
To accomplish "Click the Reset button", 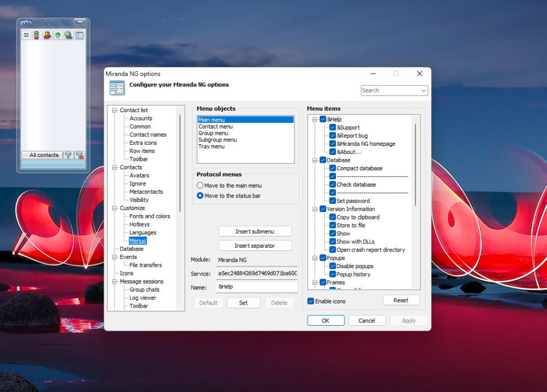I will pyautogui.click(x=401, y=300).
